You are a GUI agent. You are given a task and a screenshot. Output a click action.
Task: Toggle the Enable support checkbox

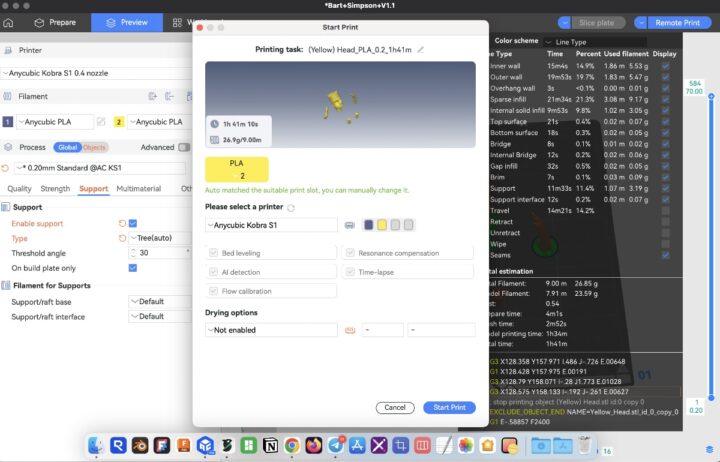point(133,223)
